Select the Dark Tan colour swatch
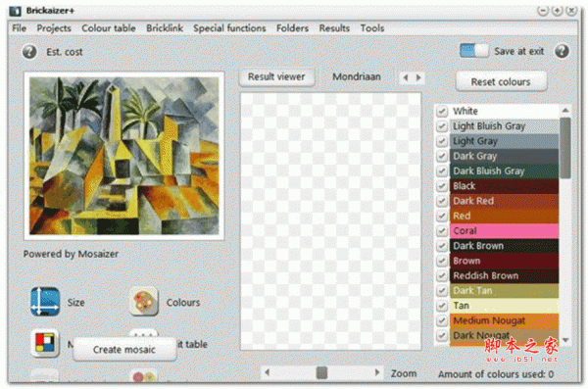 click(505, 291)
